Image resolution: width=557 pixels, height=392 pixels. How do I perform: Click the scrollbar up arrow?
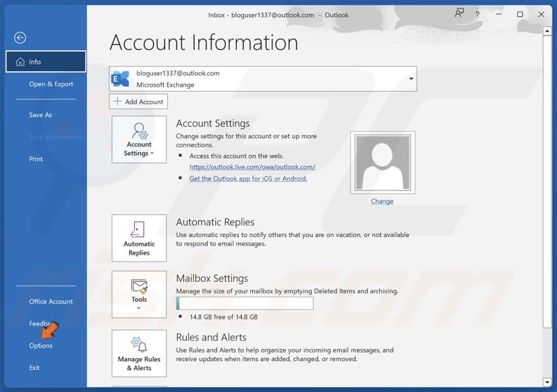[x=547, y=31]
